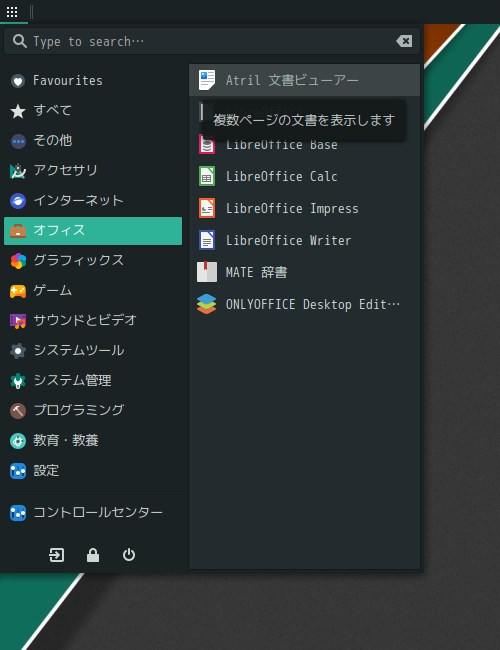500x650 pixels.
Task: Click the LibreOffice Calc spreadsheet icon
Action: 207,176
